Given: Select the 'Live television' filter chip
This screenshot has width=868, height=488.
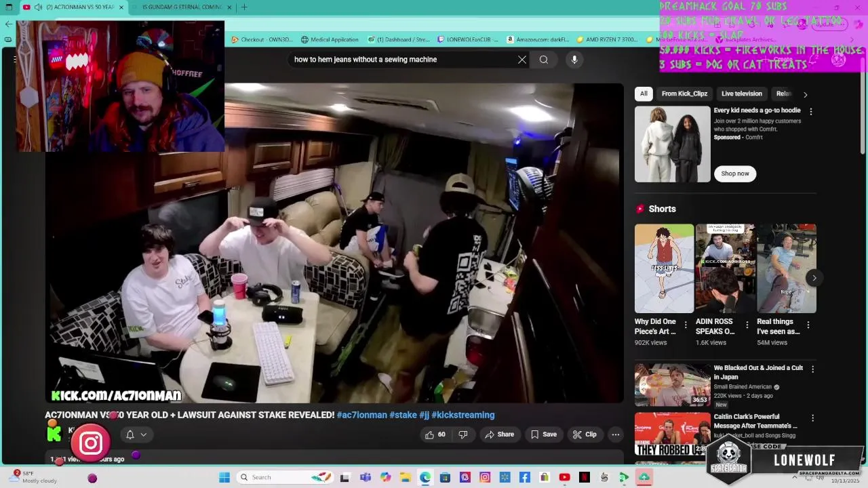Looking at the screenshot, I should pyautogui.click(x=742, y=94).
